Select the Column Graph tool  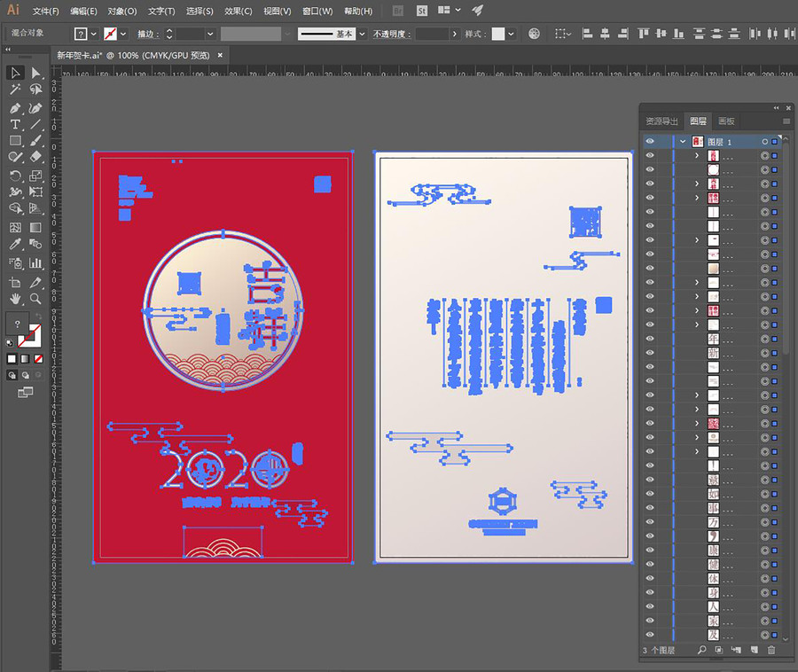click(35, 262)
